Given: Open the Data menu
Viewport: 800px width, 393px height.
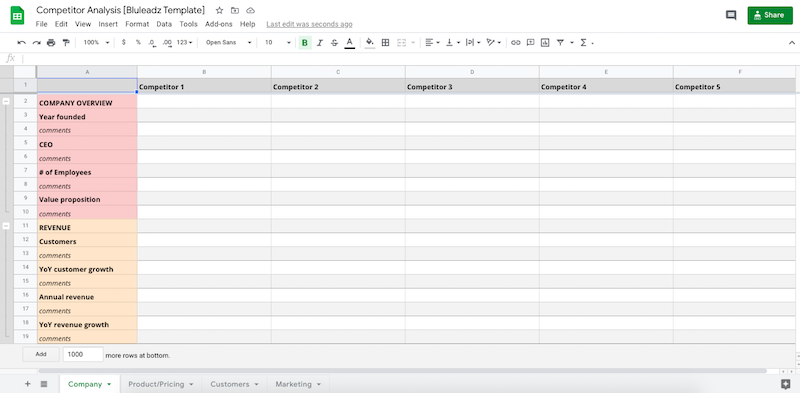Looking at the screenshot, I should (164, 24).
